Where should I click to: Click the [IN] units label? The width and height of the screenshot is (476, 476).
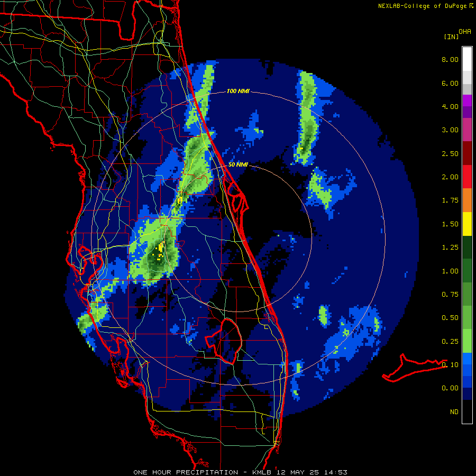pos(451,36)
